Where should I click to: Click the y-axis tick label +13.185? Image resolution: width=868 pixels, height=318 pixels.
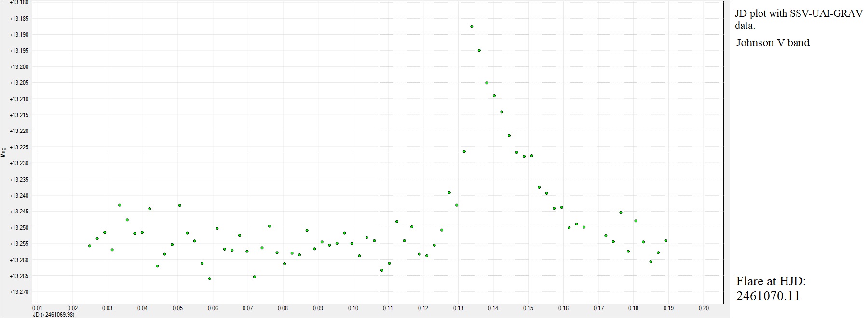click(19, 19)
